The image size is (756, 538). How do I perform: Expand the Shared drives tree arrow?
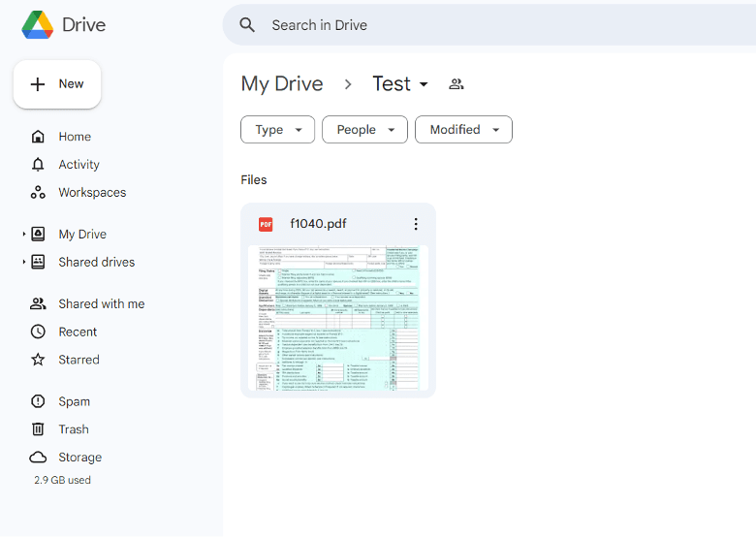[24, 263]
